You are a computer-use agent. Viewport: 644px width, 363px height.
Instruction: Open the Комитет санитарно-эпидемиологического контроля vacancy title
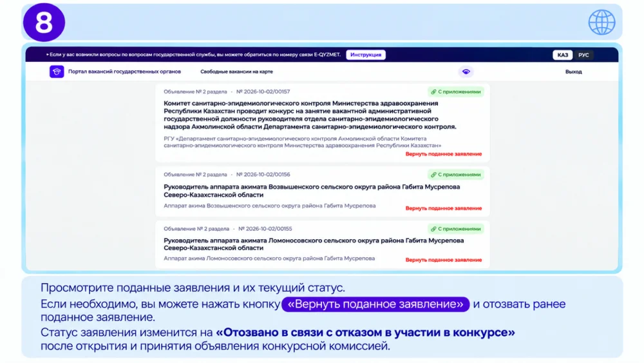click(310, 115)
